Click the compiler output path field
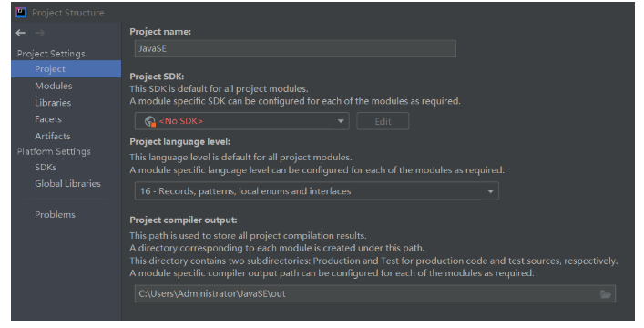The height and width of the screenshot is (328, 644). pos(375,294)
